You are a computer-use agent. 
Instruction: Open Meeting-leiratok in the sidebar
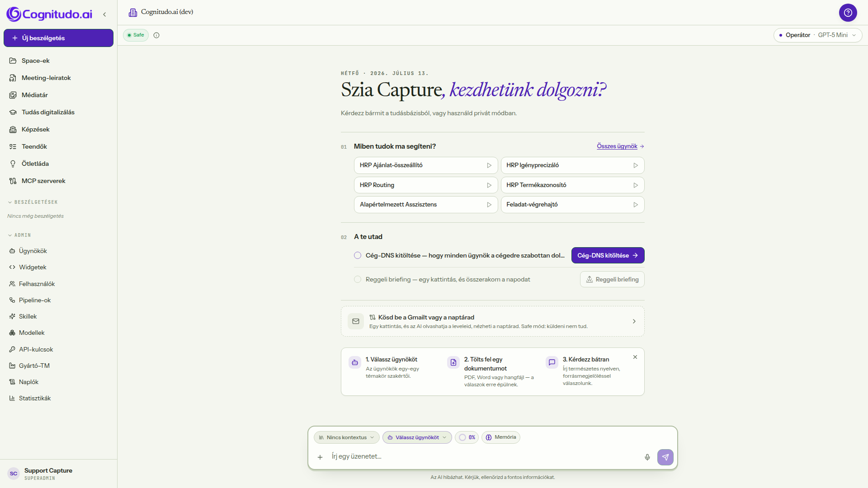pos(58,78)
